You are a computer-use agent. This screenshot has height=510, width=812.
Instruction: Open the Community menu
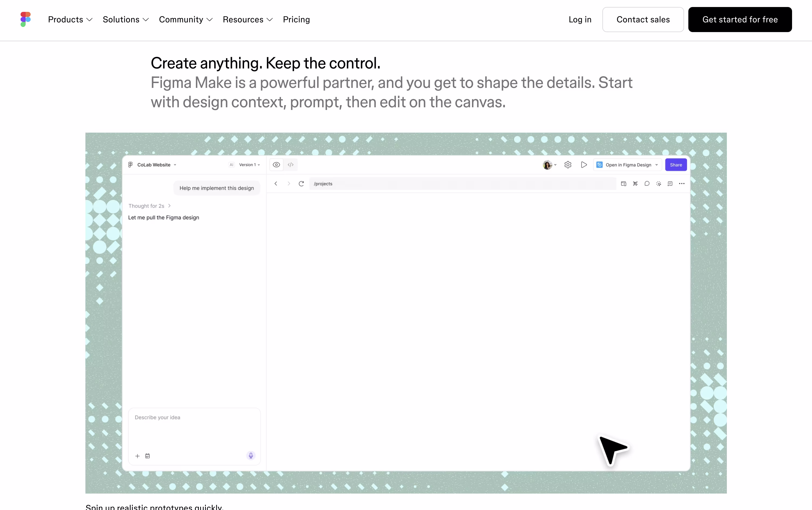pos(186,20)
